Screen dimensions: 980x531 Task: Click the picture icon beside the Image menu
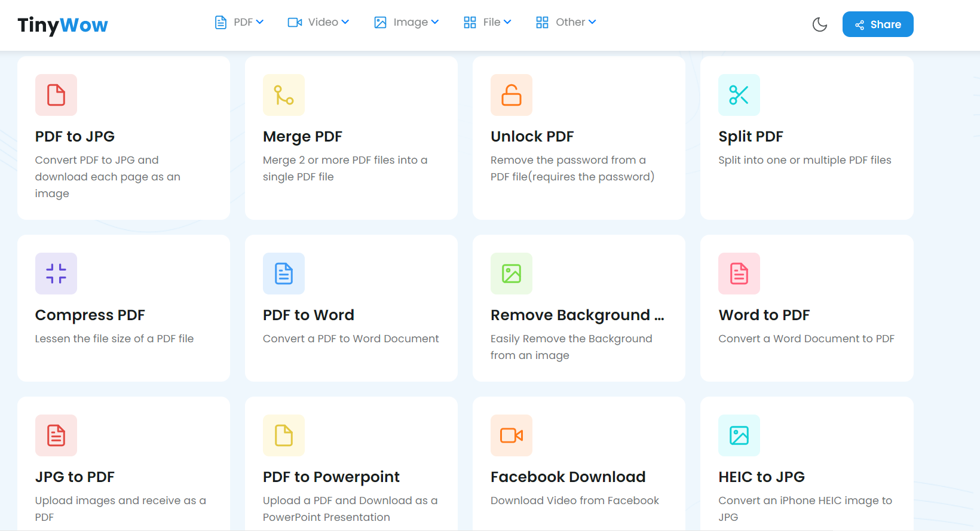pos(380,23)
